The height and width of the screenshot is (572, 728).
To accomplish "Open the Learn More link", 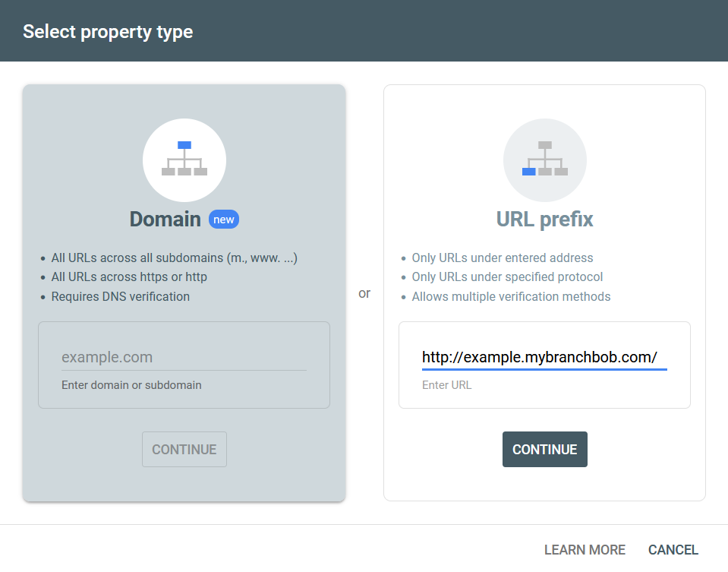I will click(585, 550).
